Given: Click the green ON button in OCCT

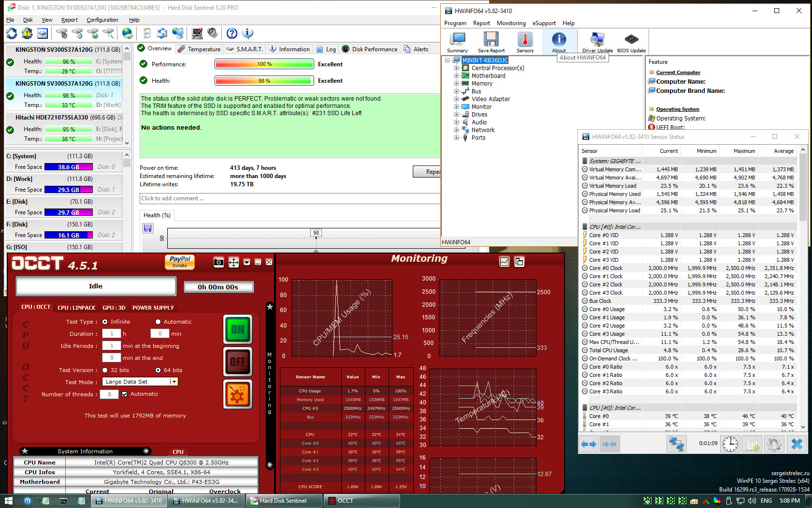Looking at the screenshot, I should tap(238, 329).
